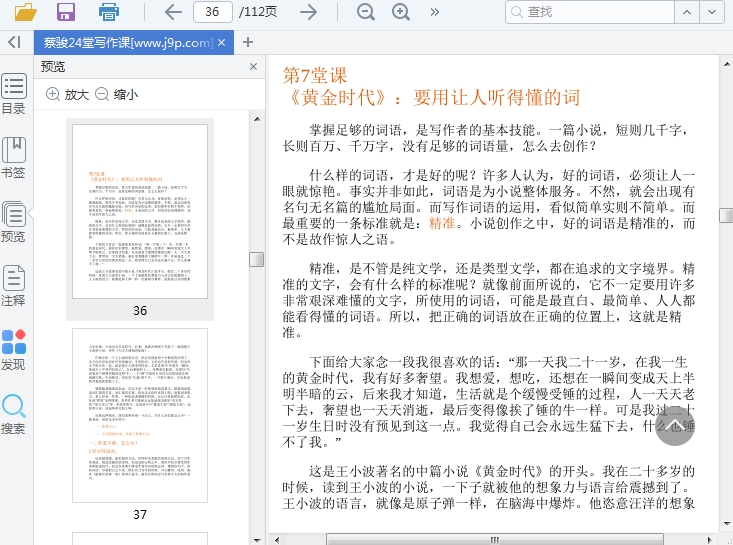Open the 注释 annotations sidebar panel
733x545 pixels.
[14, 286]
